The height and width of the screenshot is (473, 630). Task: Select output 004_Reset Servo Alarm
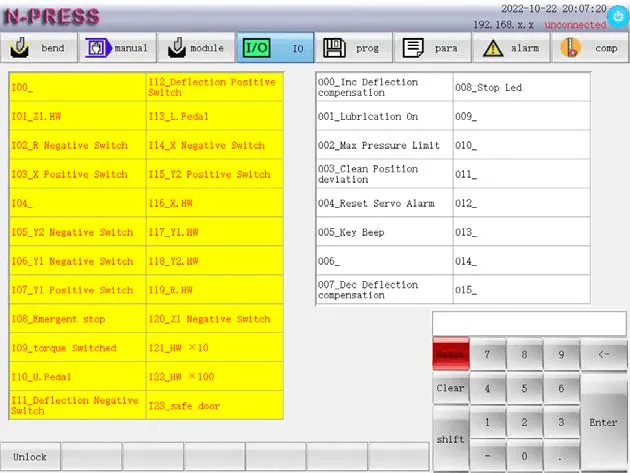click(x=384, y=203)
